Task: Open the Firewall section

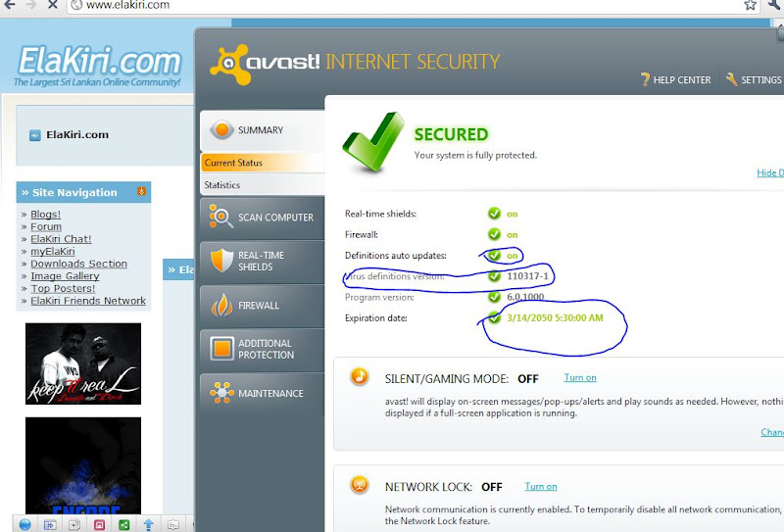Action: pyautogui.click(x=262, y=305)
